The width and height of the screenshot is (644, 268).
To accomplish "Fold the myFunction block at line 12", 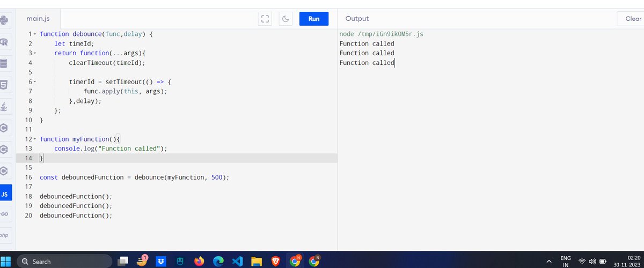I will [35, 140].
